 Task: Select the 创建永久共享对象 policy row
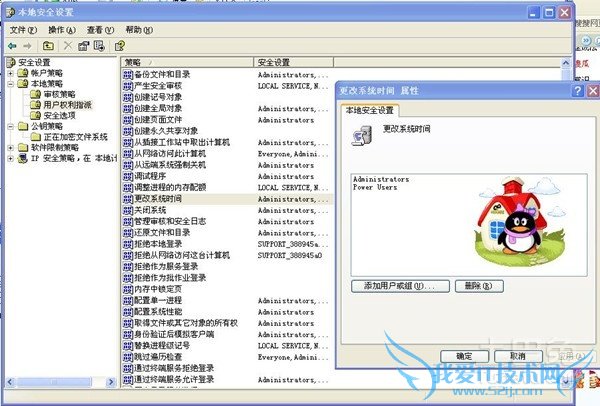227,131
